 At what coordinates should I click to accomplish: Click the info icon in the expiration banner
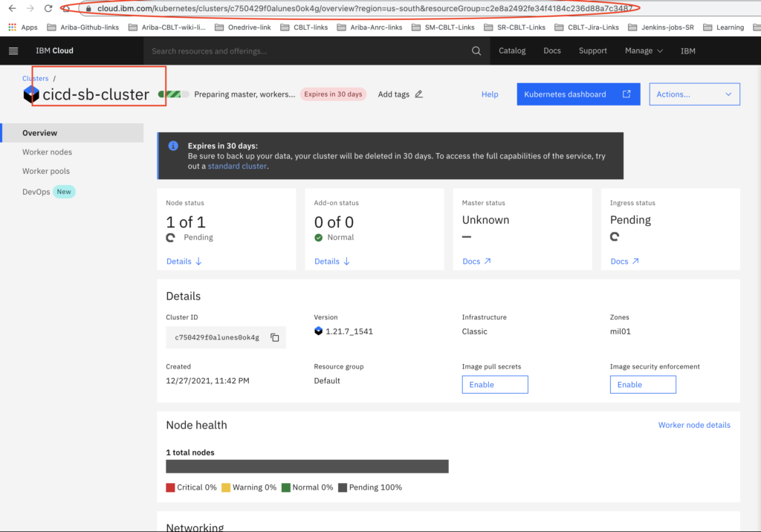click(173, 146)
